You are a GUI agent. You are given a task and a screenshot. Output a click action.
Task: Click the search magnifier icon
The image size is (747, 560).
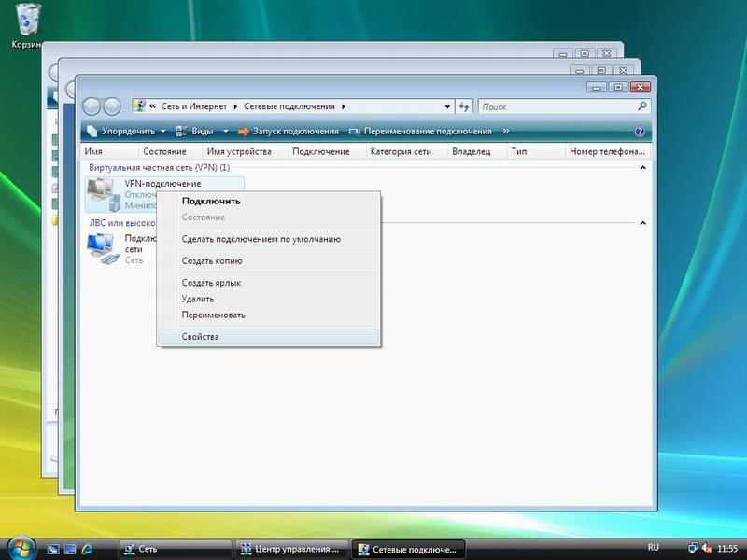[x=642, y=106]
